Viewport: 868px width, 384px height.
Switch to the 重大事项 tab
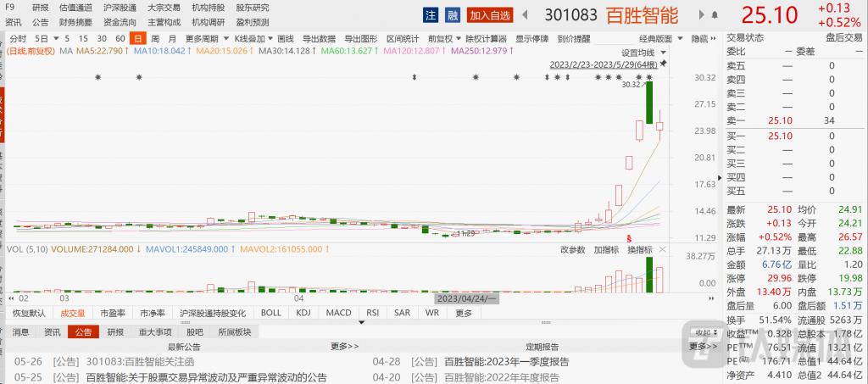tap(156, 332)
